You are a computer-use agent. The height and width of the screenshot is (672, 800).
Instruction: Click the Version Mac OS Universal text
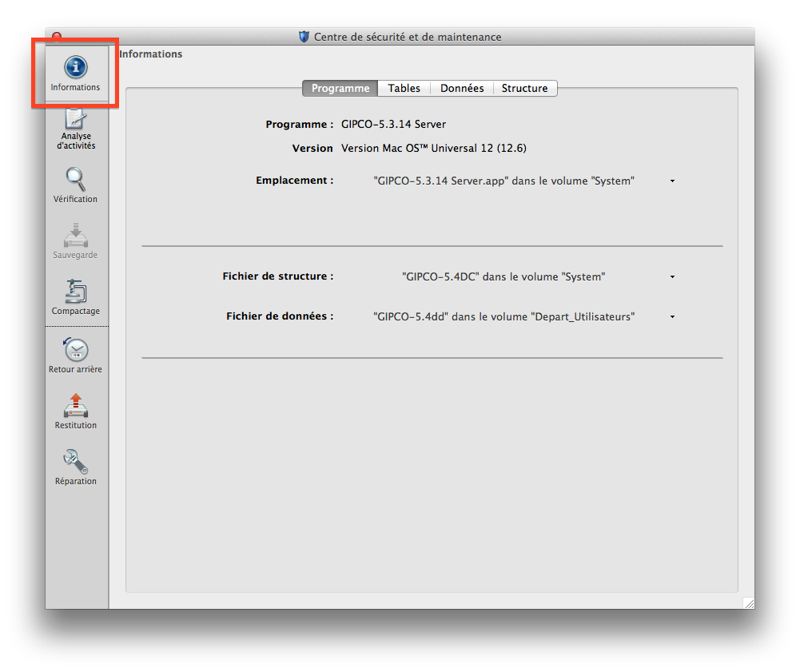pyautogui.click(x=434, y=148)
